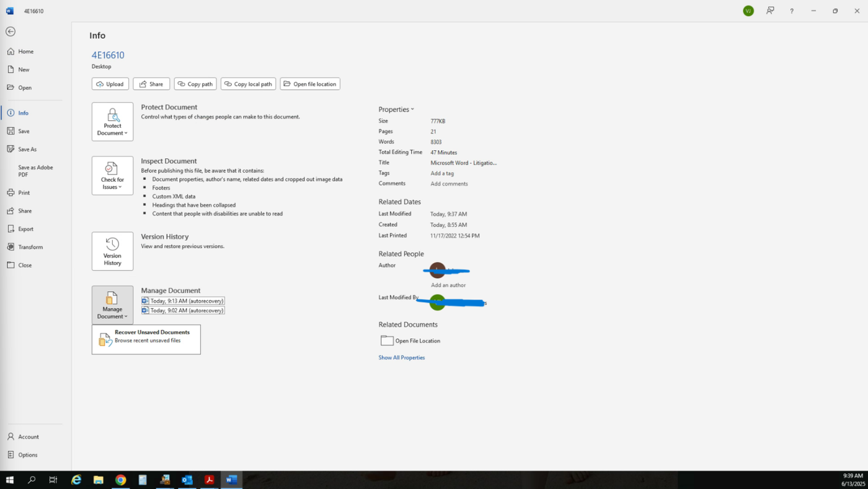Click the Words count value 8303

click(436, 142)
